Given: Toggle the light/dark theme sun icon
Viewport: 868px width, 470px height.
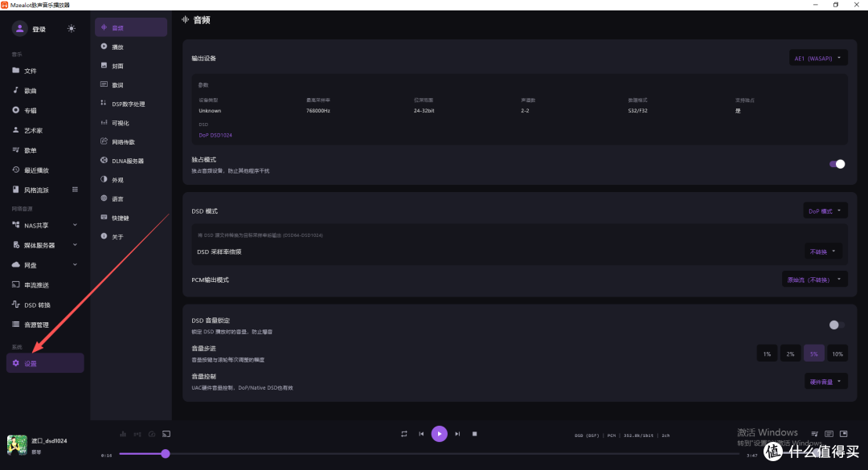Looking at the screenshot, I should click(72, 28).
